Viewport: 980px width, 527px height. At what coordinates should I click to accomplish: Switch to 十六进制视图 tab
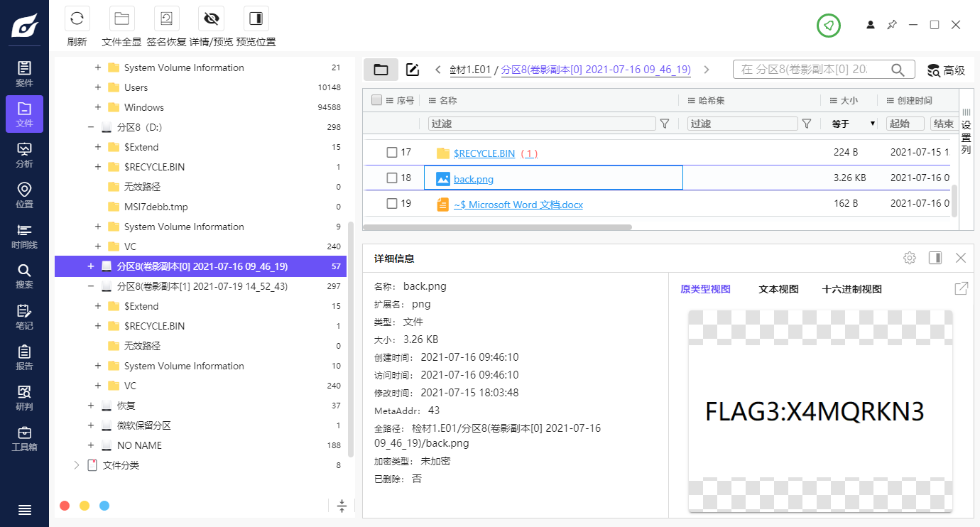click(x=851, y=289)
